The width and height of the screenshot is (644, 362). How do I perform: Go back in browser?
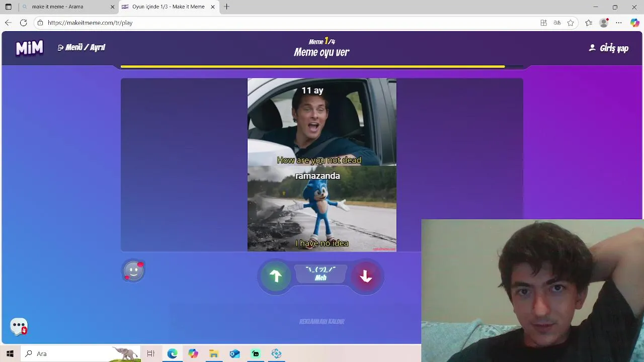[8, 23]
